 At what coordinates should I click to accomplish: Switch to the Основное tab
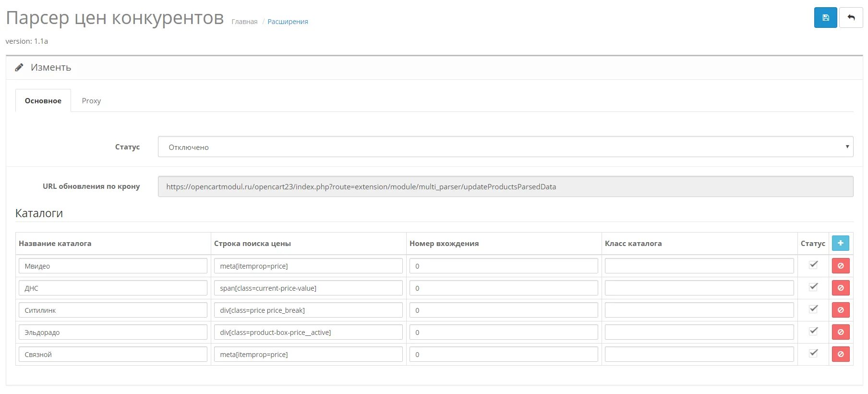coord(43,100)
